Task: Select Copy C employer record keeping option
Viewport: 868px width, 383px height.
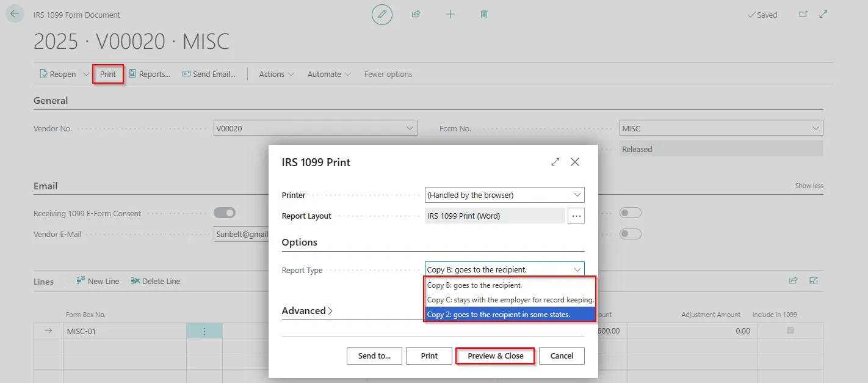Action: [510, 299]
